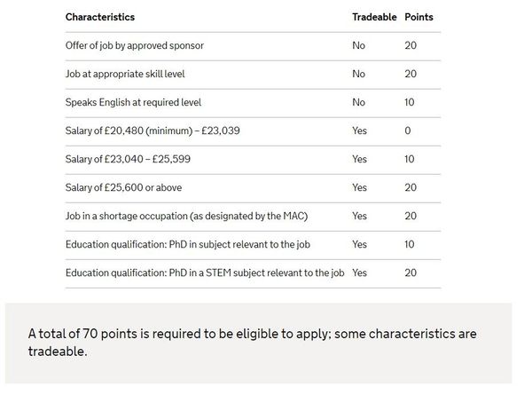Click the Tradeable column header

pos(374,17)
